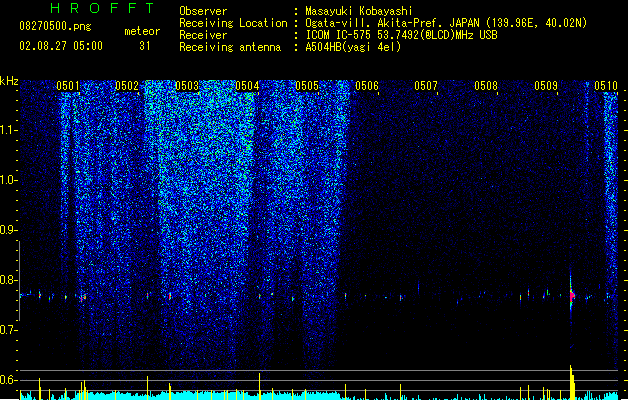Image resolution: width=629 pixels, height=400 pixels.
Task: Click the 0503 time marker
Action: [x=187, y=86]
